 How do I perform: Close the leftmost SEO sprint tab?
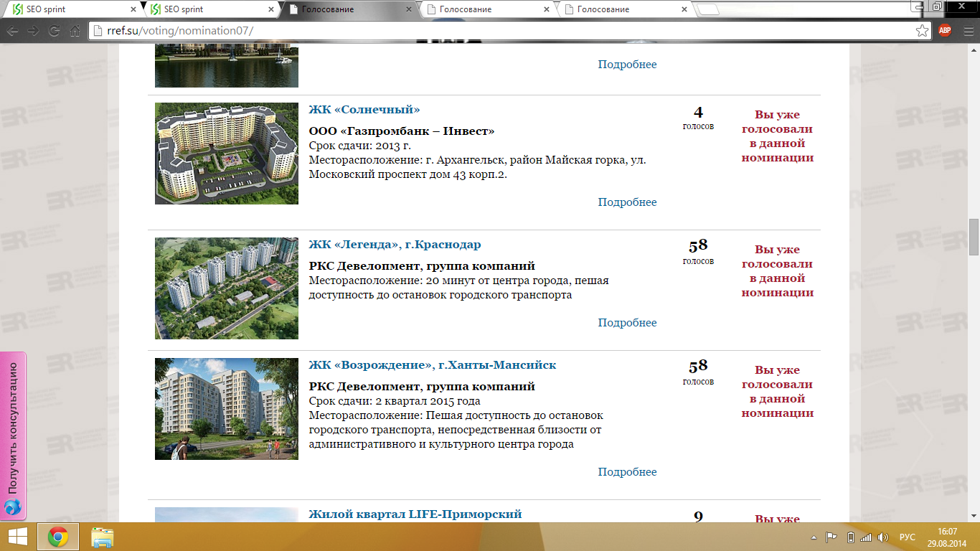click(x=133, y=9)
